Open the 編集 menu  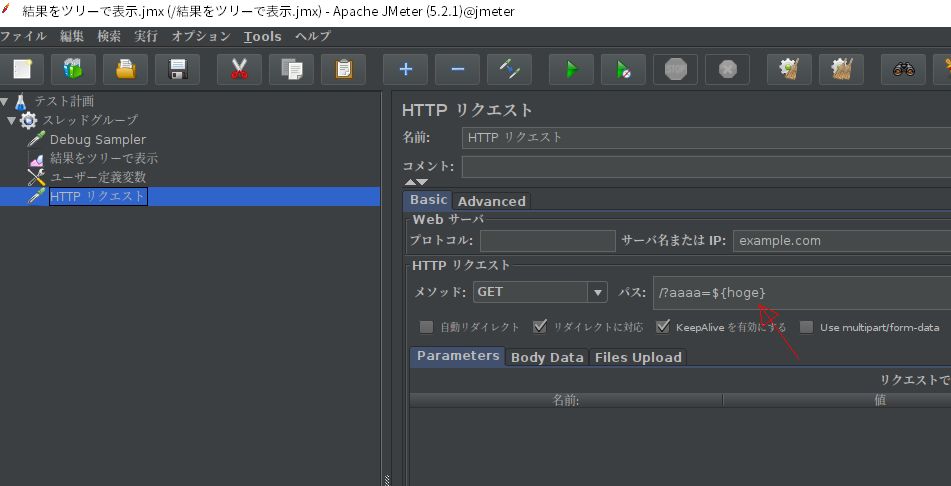72,36
